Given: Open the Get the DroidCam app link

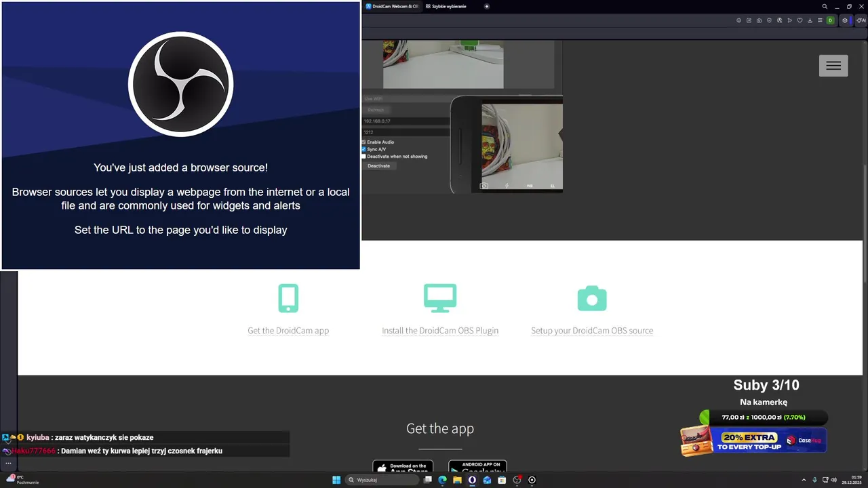Looking at the screenshot, I should coord(288,331).
